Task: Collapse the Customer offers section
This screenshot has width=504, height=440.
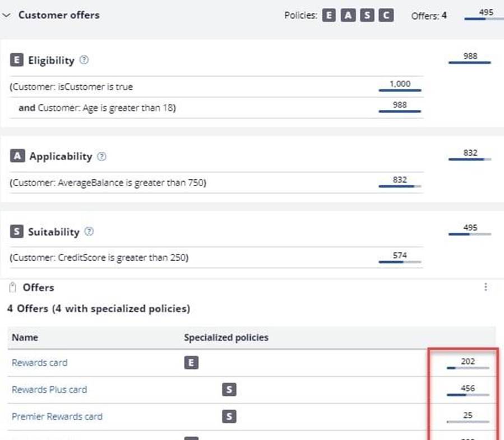Action: tap(7, 16)
